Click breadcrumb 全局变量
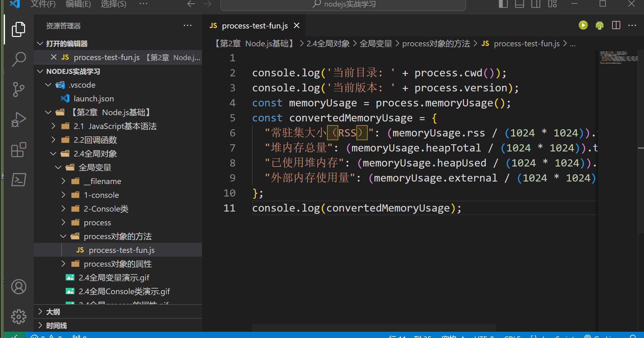 pyautogui.click(x=376, y=44)
